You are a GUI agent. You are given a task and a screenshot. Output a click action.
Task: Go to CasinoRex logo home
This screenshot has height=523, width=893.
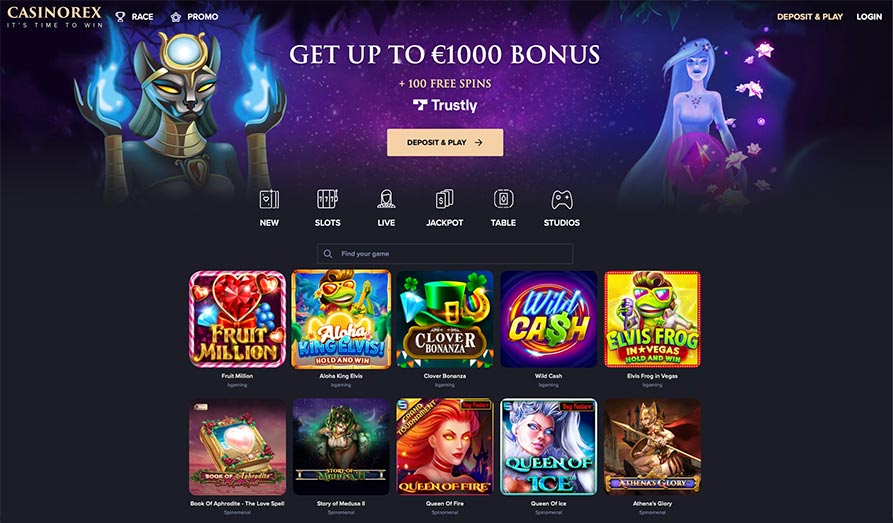(55, 17)
